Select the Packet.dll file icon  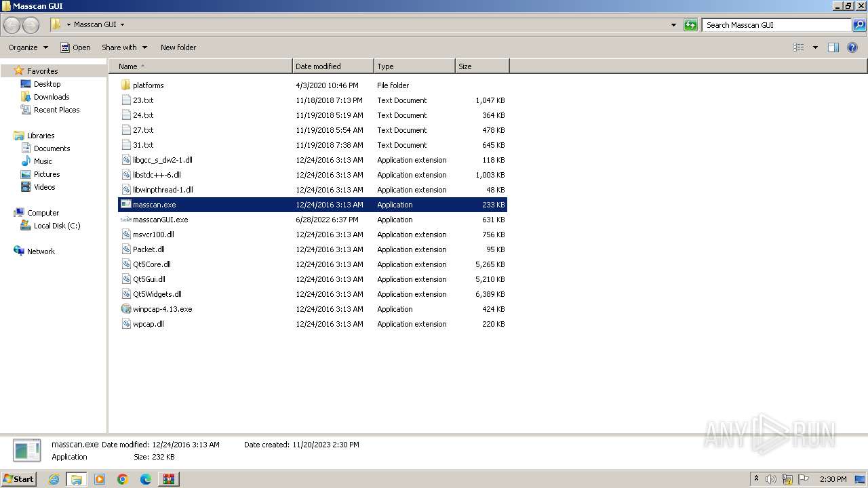pyautogui.click(x=125, y=249)
